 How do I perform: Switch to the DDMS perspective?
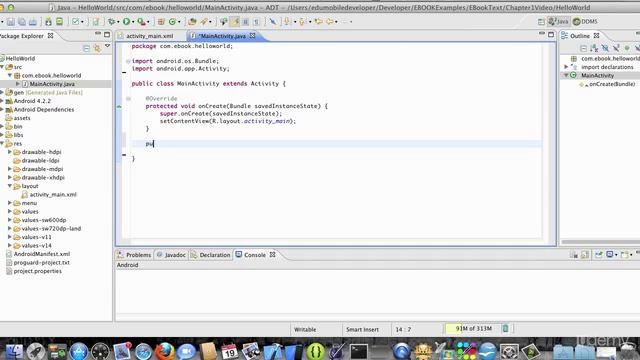[585, 22]
